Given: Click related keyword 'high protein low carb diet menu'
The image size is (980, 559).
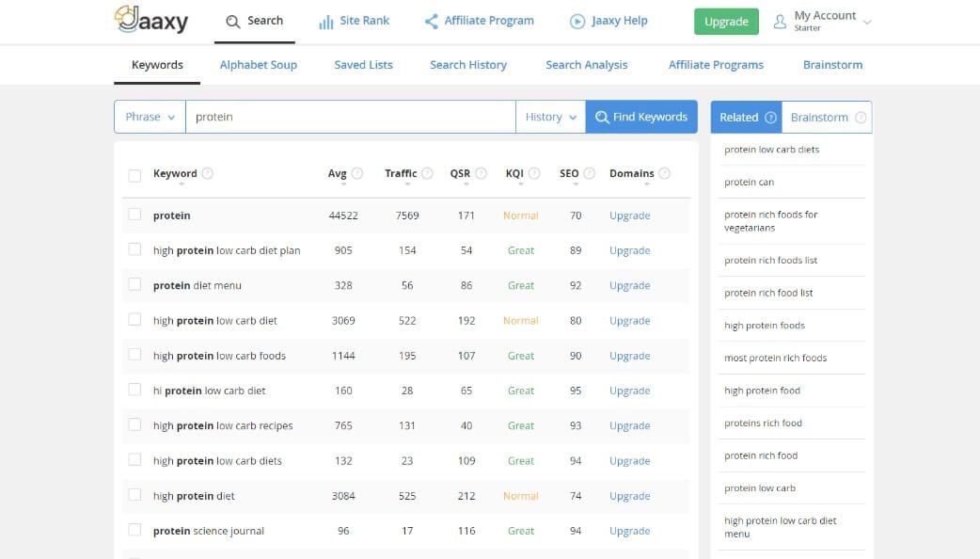Looking at the screenshot, I should coord(780,527).
